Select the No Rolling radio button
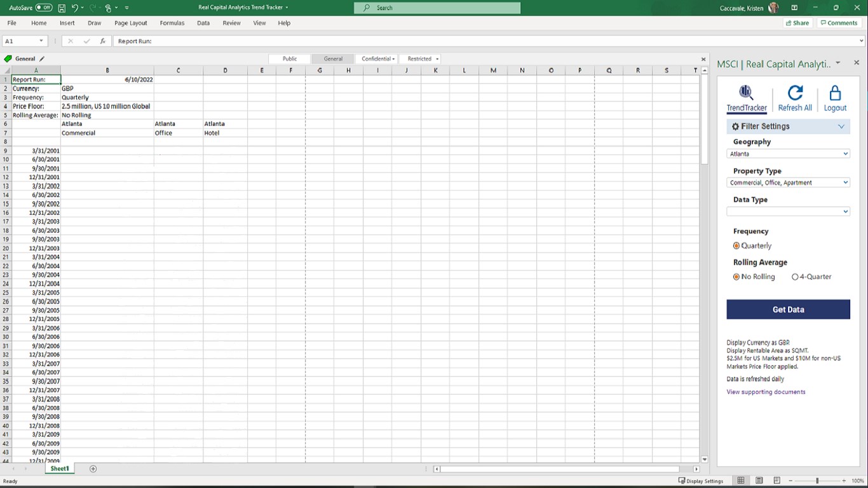 (736, 276)
